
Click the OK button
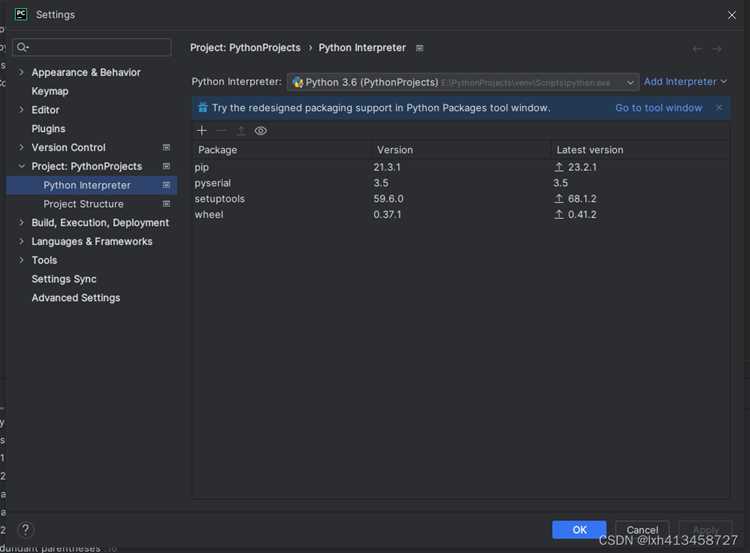pos(579,530)
